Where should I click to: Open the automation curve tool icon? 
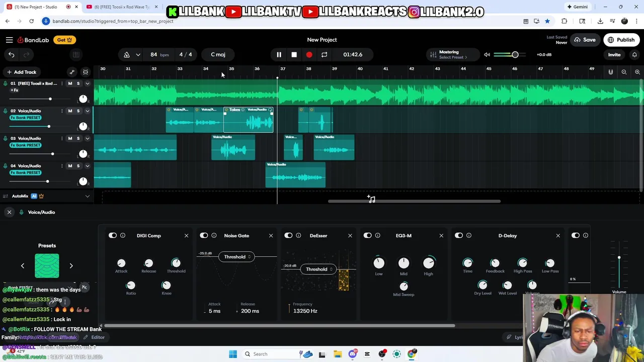click(72, 72)
